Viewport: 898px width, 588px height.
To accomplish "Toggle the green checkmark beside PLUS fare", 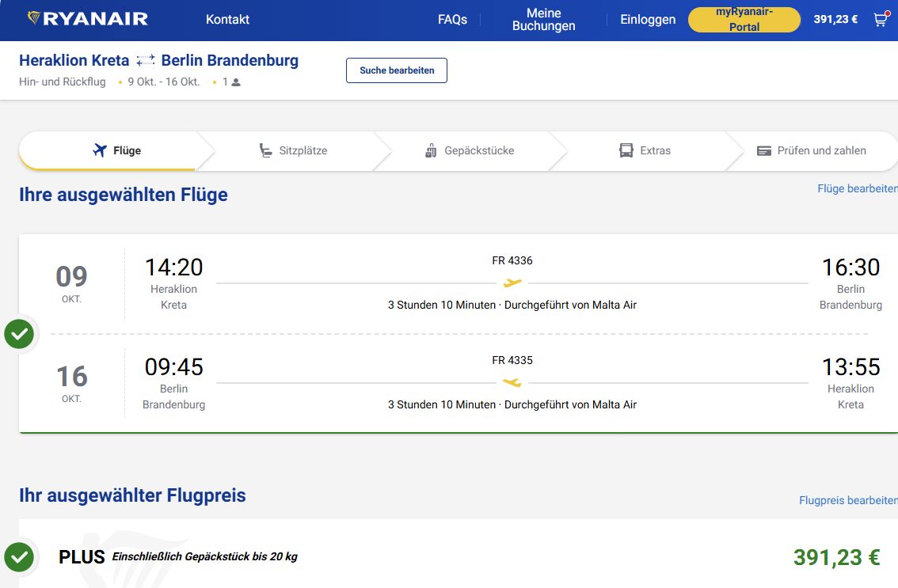I will tap(19, 557).
